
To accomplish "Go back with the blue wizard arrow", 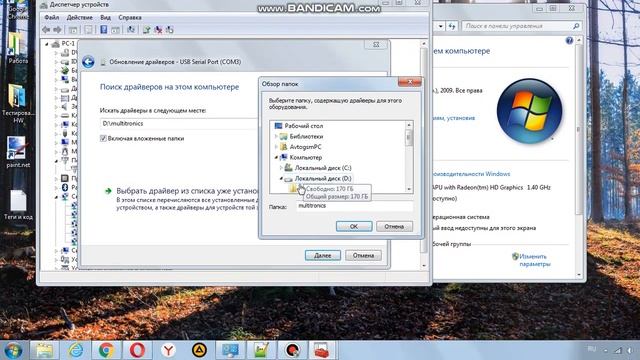I will 88,62.
